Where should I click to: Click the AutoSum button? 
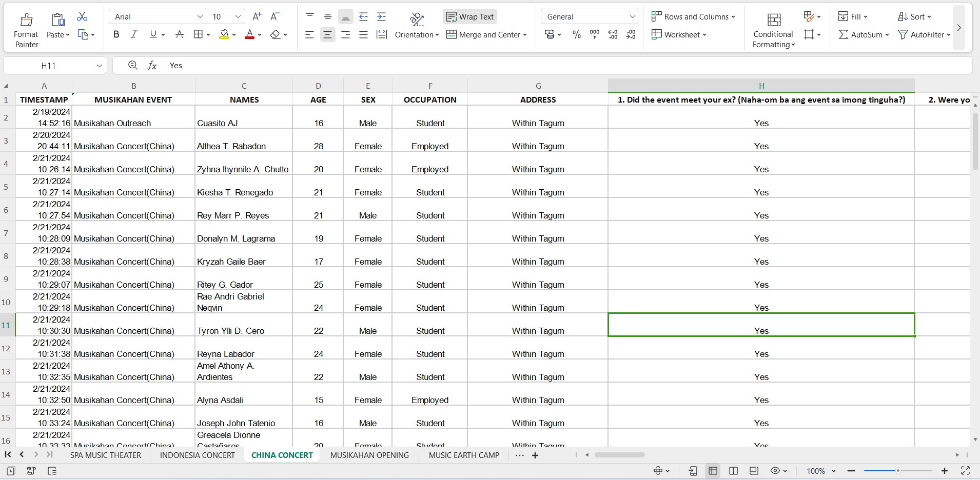[864, 34]
